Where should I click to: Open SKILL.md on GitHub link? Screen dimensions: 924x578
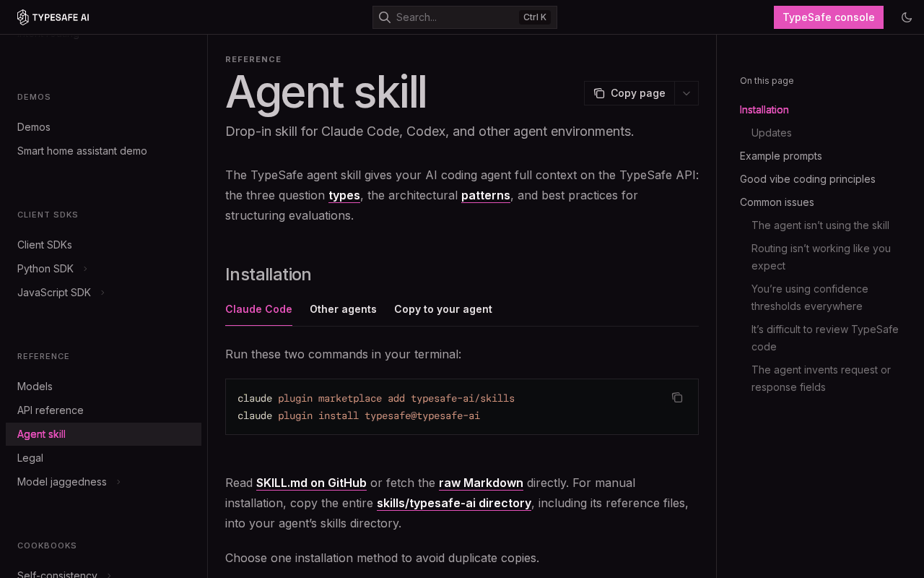coord(311,483)
